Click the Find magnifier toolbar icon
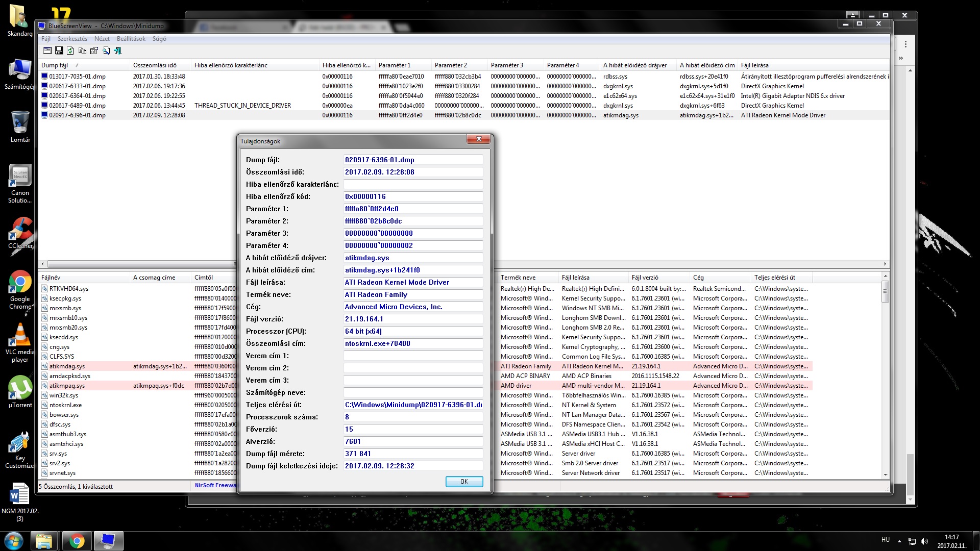The image size is (980, 551). coord(106,51)
